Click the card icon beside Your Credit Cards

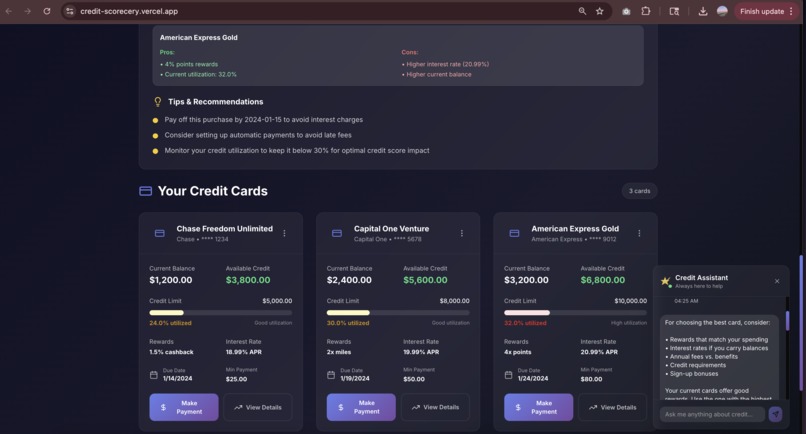point(145,191)
